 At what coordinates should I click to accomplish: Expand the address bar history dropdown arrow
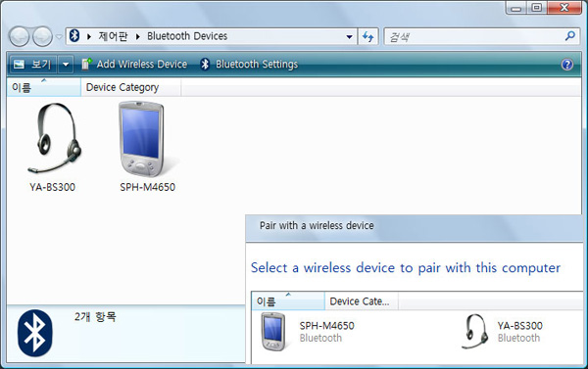click(x=349, y=37)
